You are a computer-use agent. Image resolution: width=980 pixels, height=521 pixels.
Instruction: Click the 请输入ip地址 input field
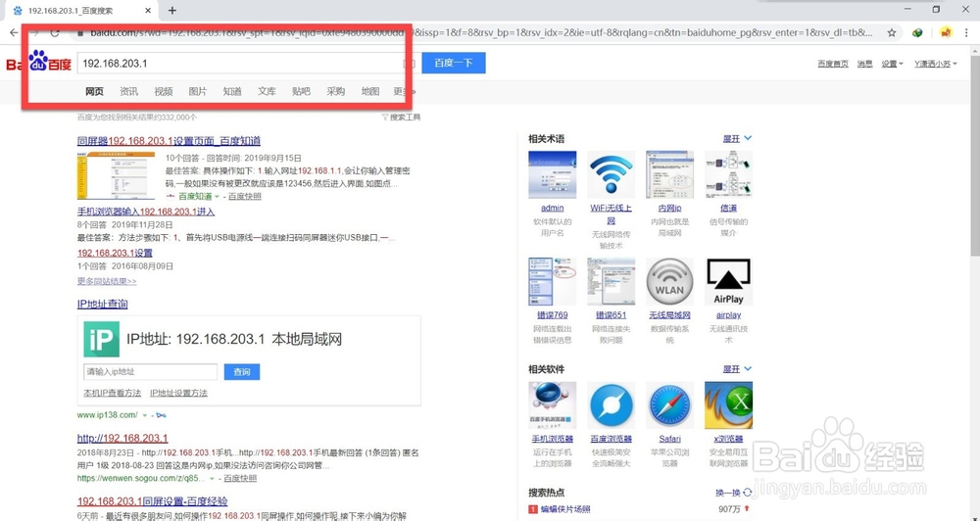click(x=150, y=372)
